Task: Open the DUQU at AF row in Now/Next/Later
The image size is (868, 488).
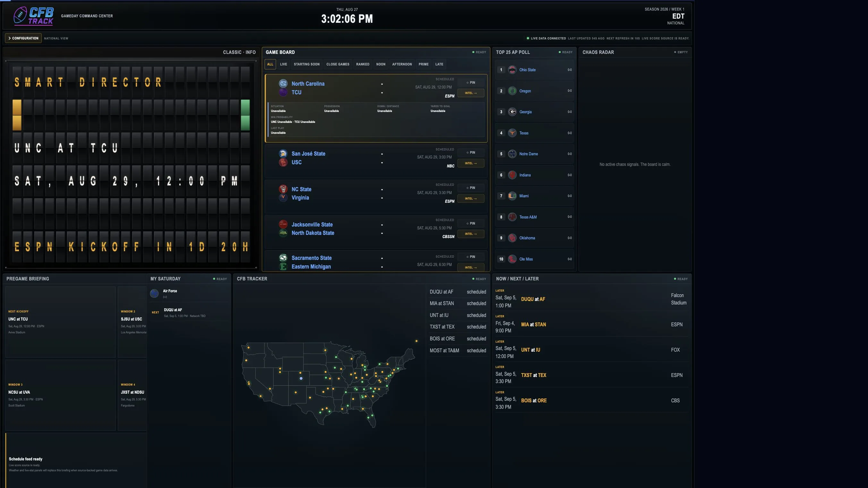Action: [x=591, y=299]
